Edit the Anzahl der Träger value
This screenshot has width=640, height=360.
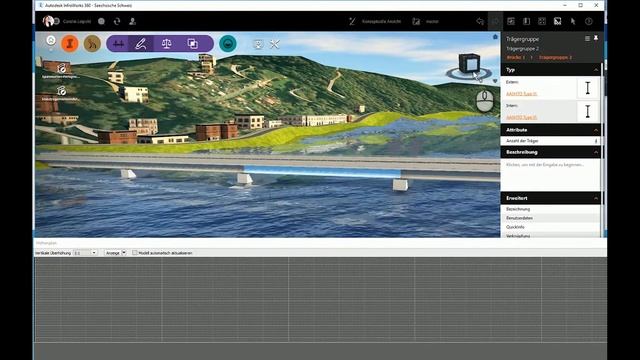[596, 141]
